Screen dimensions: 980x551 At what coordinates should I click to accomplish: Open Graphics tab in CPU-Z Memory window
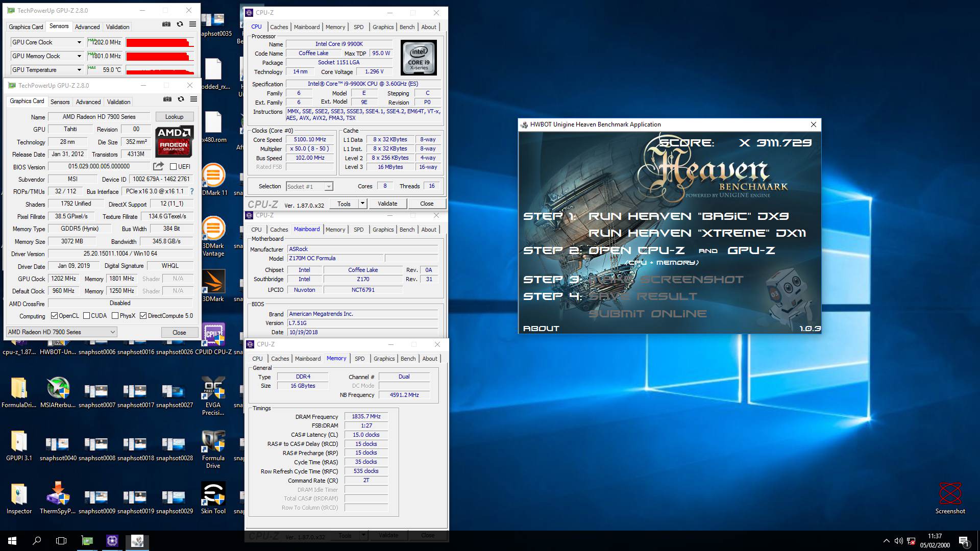pos(384,359)
